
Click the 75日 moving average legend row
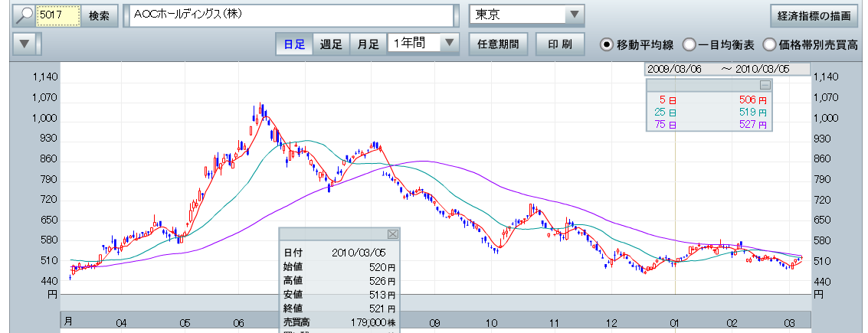709,124
